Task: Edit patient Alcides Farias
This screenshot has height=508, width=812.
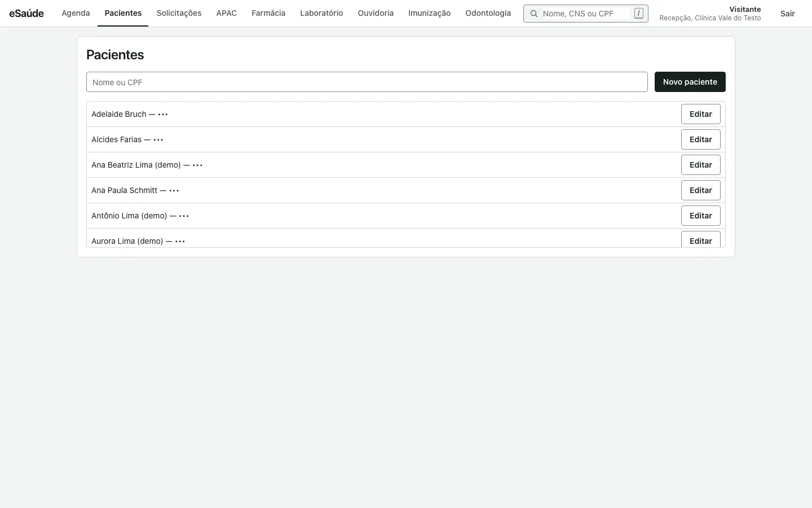Action: click(701, 139)
